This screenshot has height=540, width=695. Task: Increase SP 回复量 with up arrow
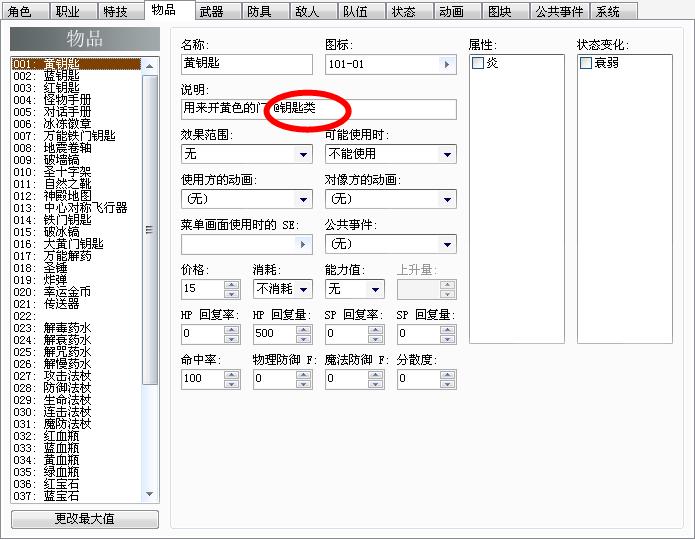click(x=448, y=330)
